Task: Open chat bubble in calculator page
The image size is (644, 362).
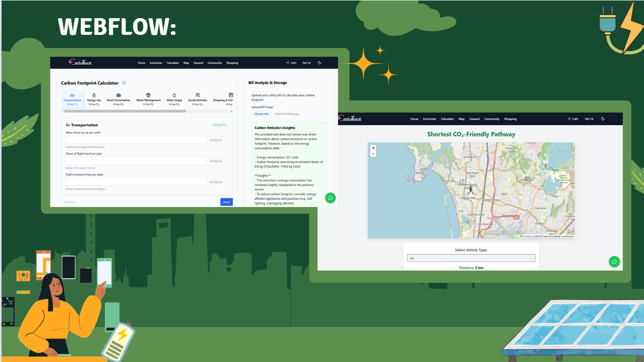Action: (x=330, y=197)
